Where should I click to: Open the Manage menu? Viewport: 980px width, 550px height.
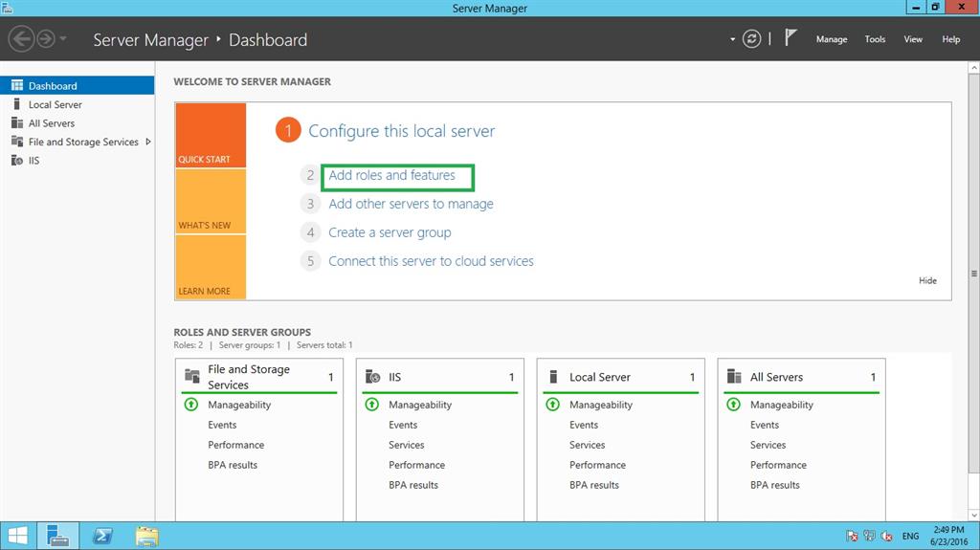click(832, 39)
